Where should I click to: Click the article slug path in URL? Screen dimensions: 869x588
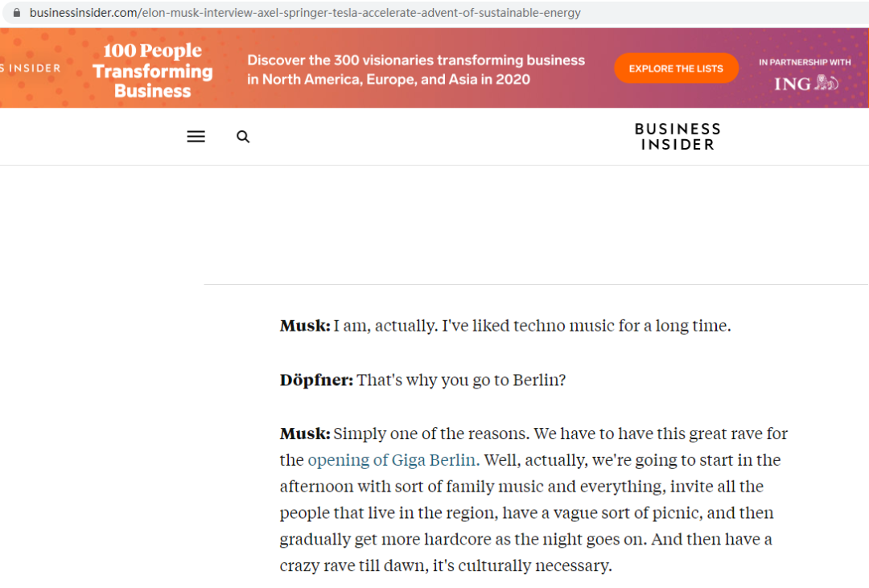coord(361,12)
